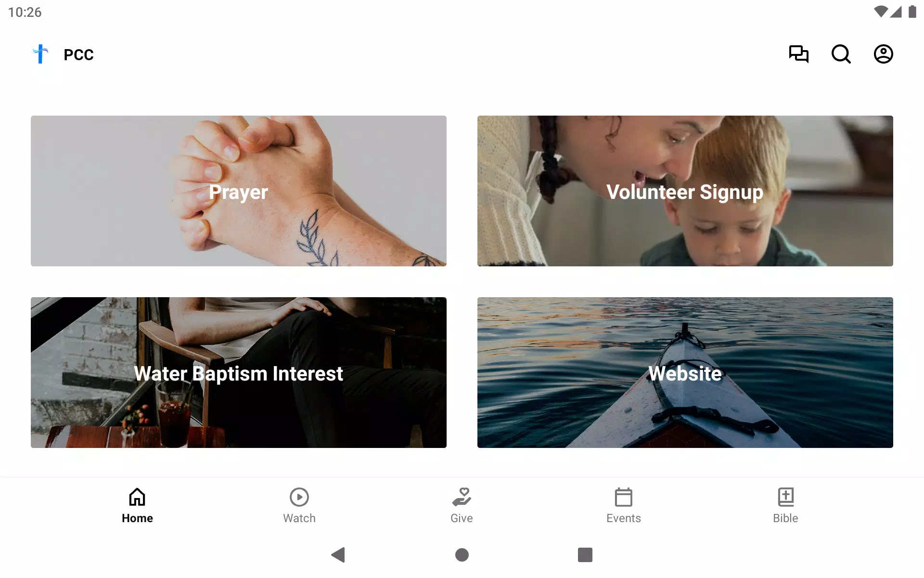Open the Volunteer Signup card
Screen dimensions: 924x578
click(685, 191)
